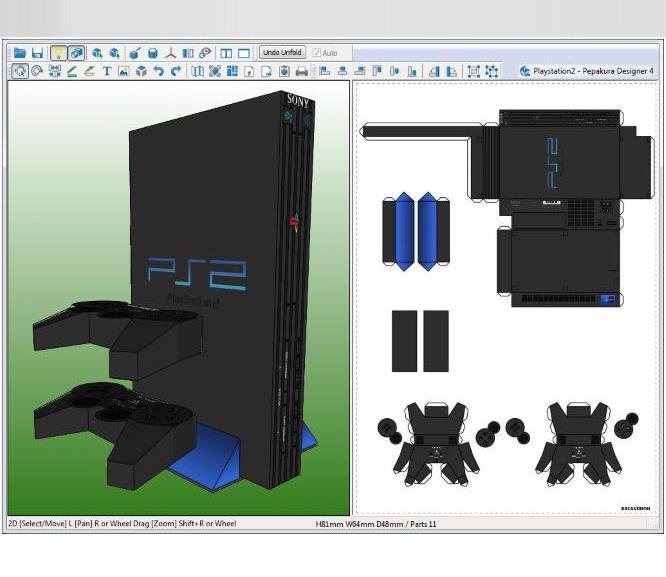Click the small page settings icon
This screenshot has height=577, width=666.
(x=250, y=71)
